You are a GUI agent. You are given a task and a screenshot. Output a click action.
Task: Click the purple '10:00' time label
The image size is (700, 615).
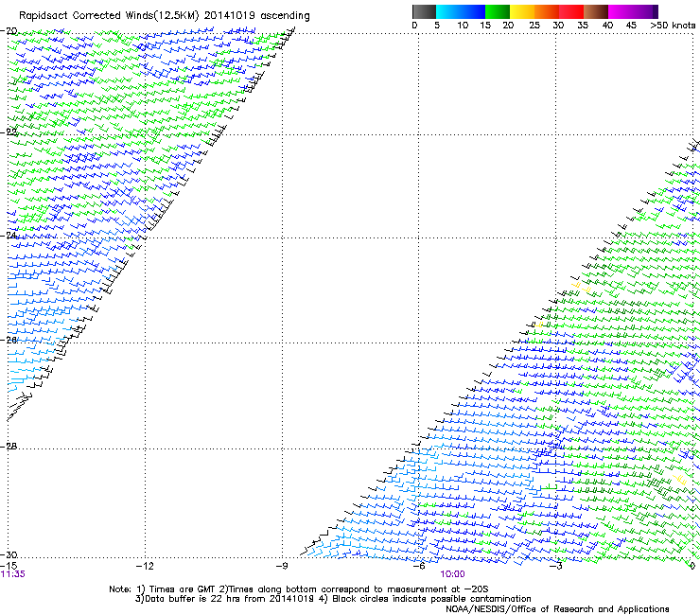(x=453, y=574)
